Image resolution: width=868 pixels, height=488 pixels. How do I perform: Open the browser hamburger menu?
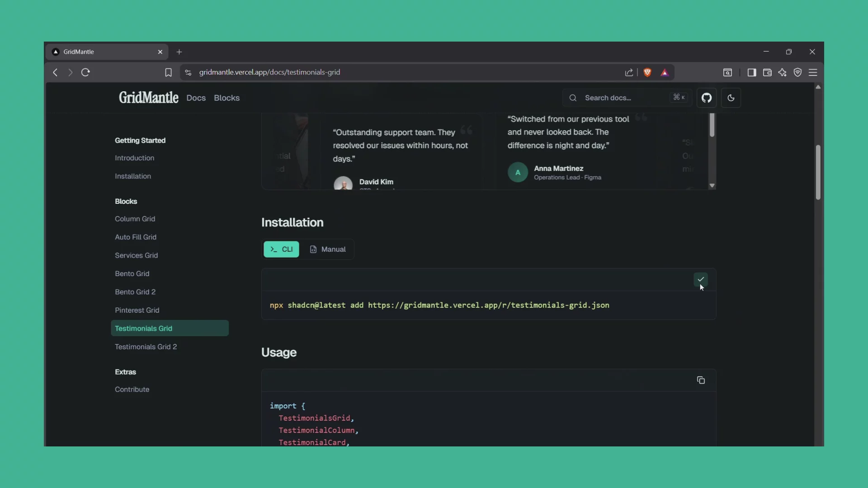point(813,72)
